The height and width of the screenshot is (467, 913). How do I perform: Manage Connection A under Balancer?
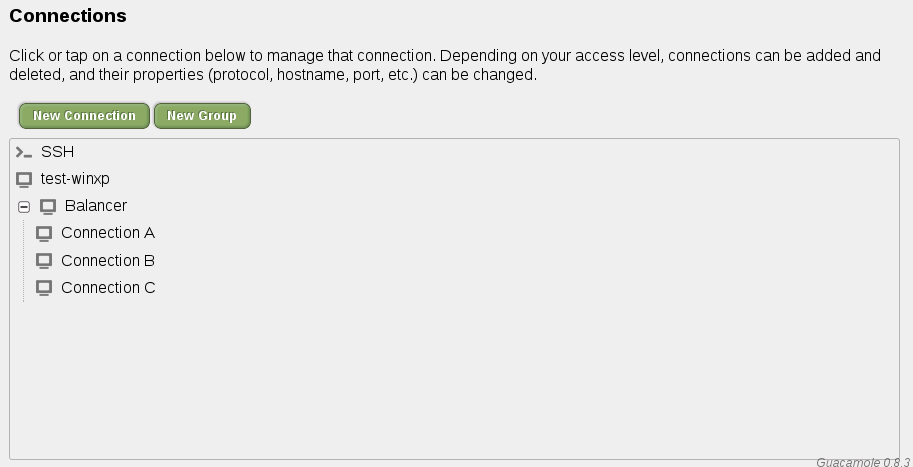point(108,233)
